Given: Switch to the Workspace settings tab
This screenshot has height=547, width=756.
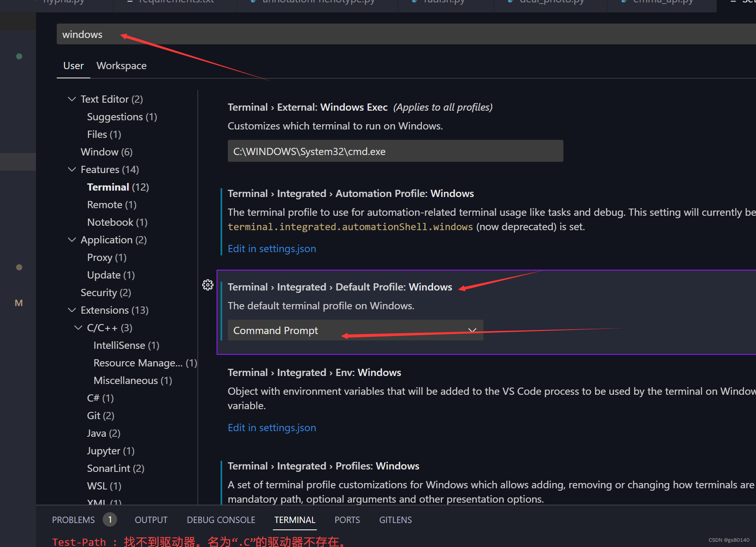Looking at the screenshot, I should pyautogui.click(x=121, y=66).
